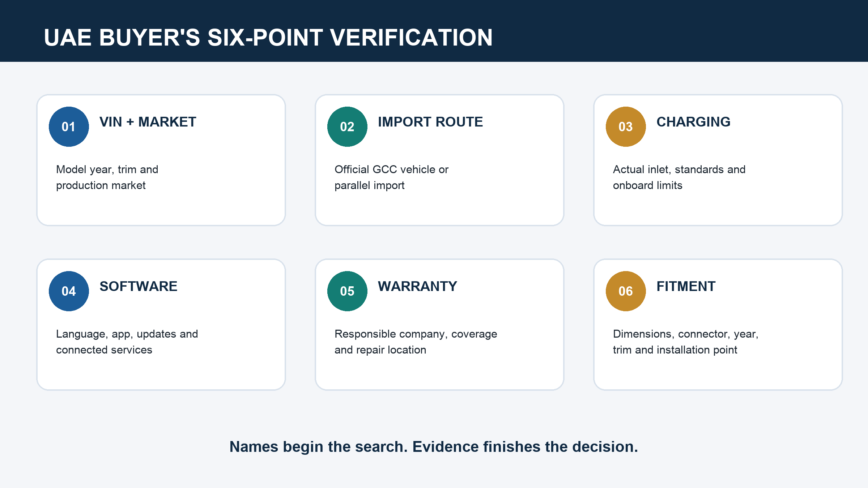Click the VIN + MARKET heading
The width and height of the screenshot is (868, 488).
[x=148, y=122]
